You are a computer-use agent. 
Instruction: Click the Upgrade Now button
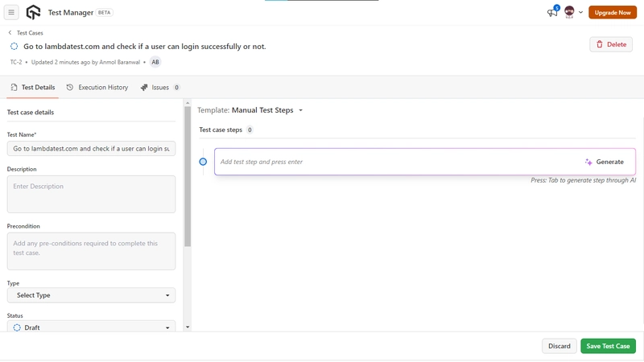pos(613,12)
